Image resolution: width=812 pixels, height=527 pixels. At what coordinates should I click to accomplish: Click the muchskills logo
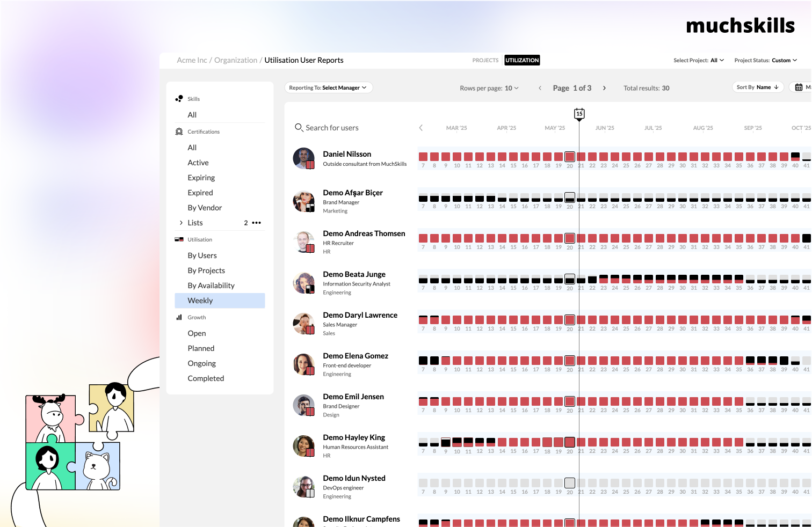point(741,25)
